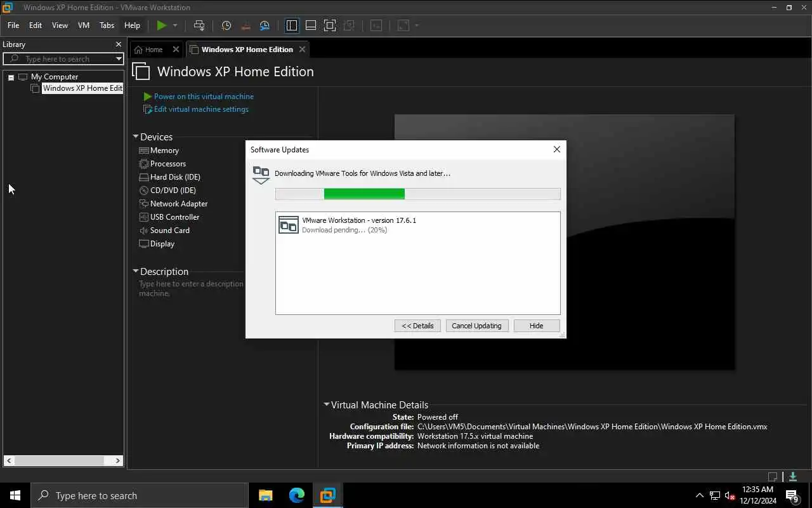Click the taskbar search box
Screen dimensions: 812x508
[x=140, y=495]
